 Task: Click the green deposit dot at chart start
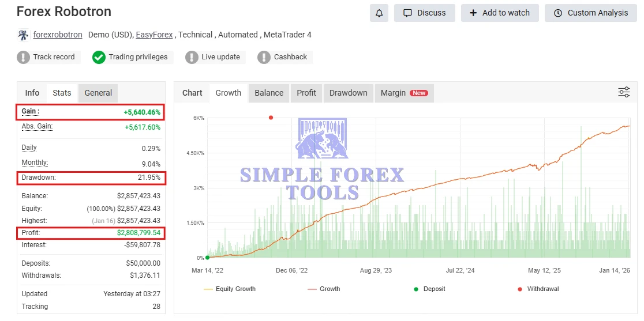(207, 258)
